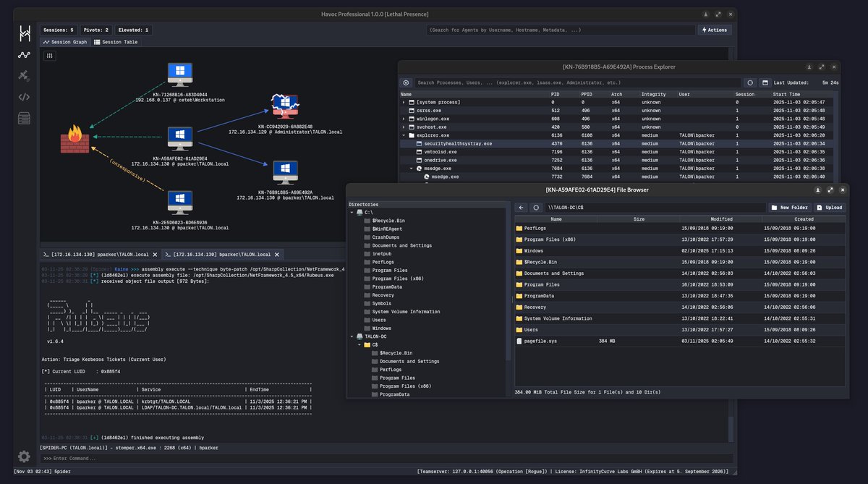Viewport: 868px width, 484px height.
Task: Click the Sessions: 5 counter
Action: [58, 30]
